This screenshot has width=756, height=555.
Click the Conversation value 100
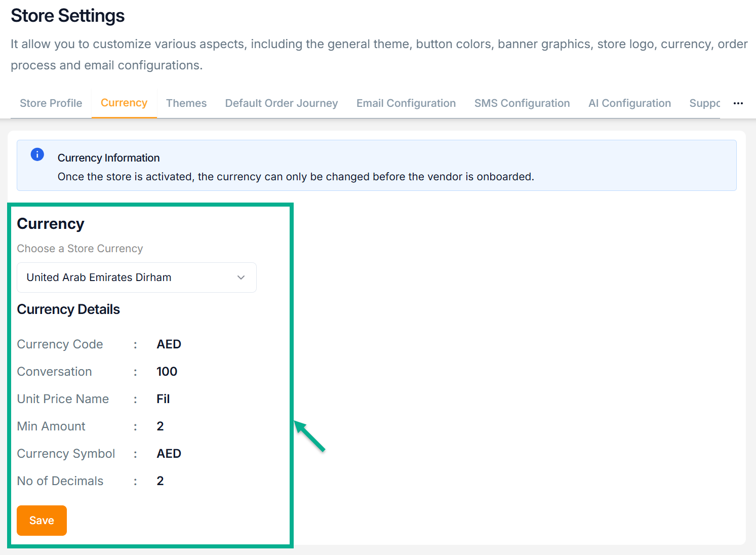point(167,372)
